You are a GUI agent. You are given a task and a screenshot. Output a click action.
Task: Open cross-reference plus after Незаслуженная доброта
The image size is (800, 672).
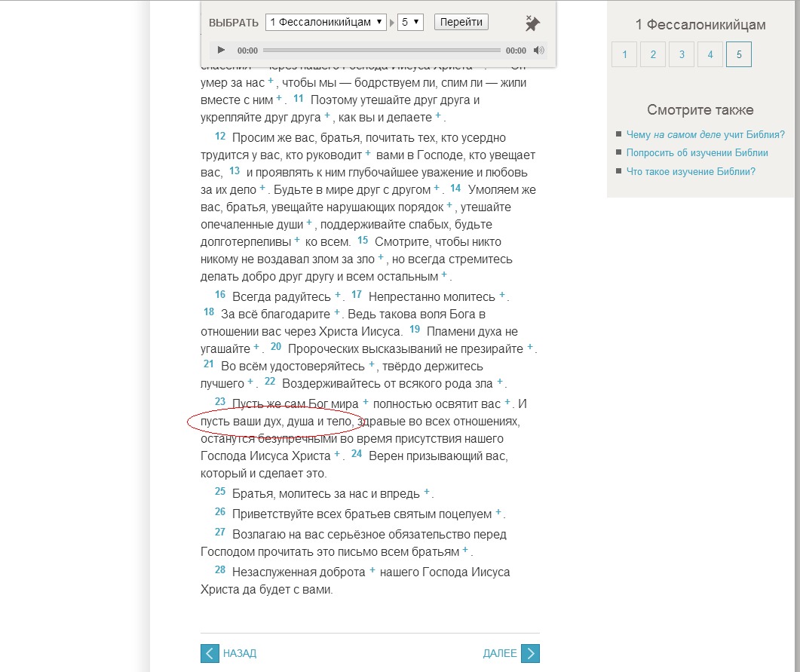pos(372,570)
